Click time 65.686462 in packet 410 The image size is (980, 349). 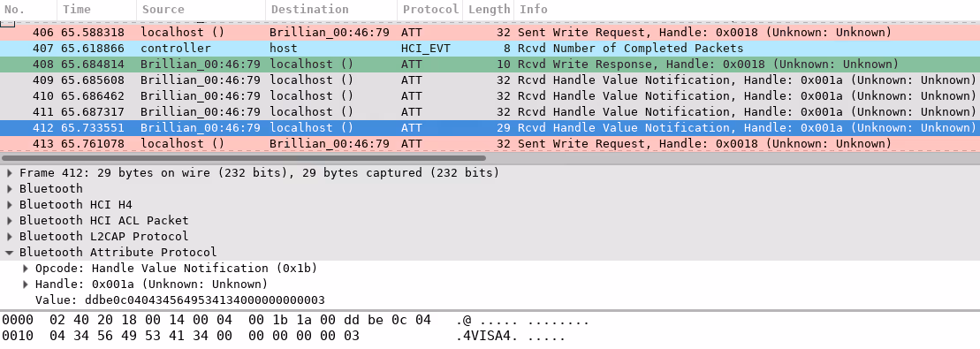tap(93, 95)
